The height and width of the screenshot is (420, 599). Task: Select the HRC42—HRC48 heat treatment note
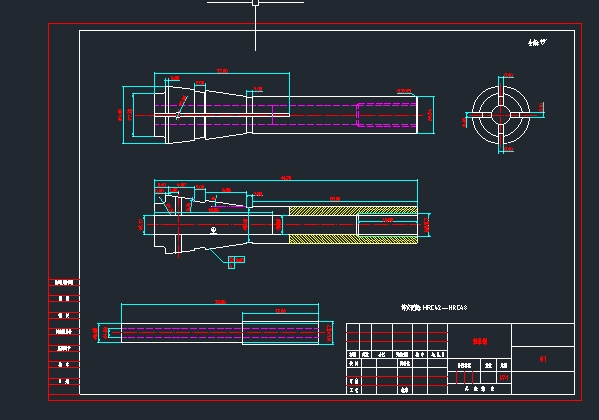pyautogui.click(x=434, y=307)
